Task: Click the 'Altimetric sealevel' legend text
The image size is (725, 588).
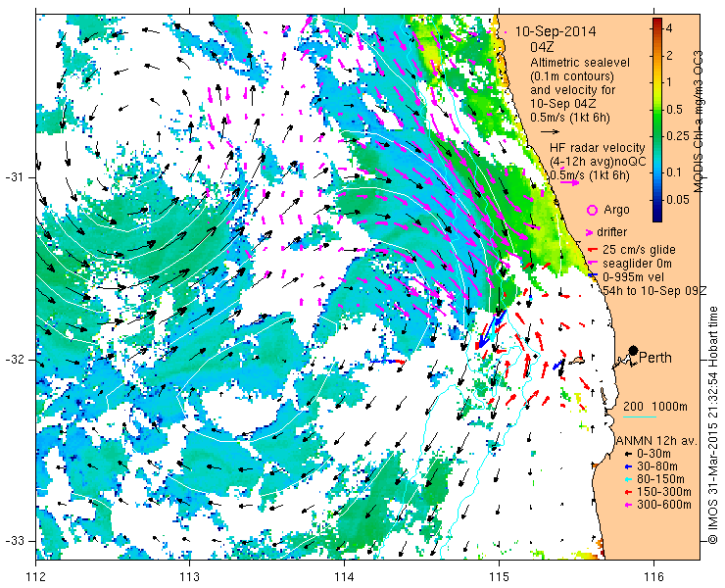Action: click(x=580, y=62)
